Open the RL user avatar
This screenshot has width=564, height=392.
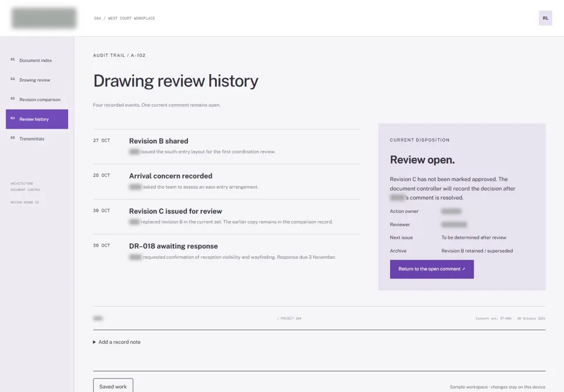[545, 18]
